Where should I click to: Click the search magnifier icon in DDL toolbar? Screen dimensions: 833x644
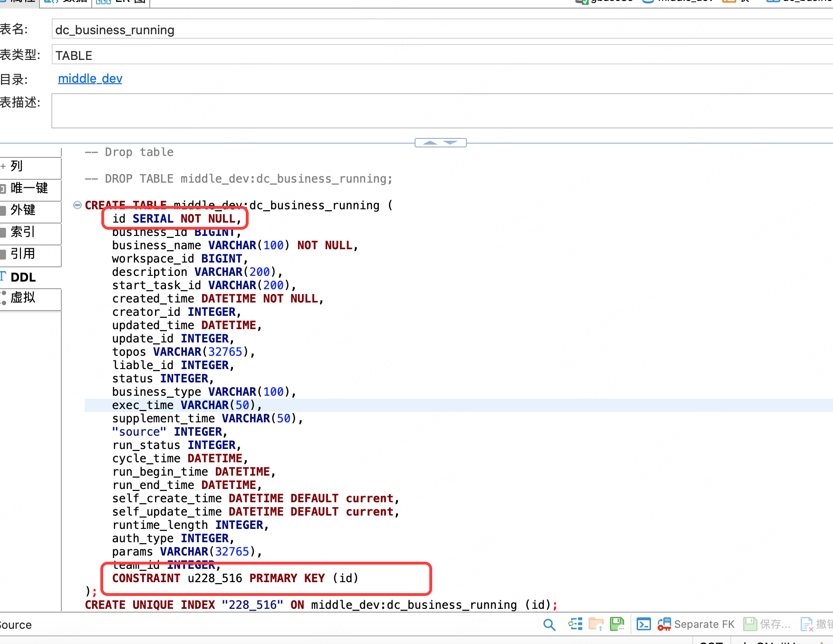(549, 624)
